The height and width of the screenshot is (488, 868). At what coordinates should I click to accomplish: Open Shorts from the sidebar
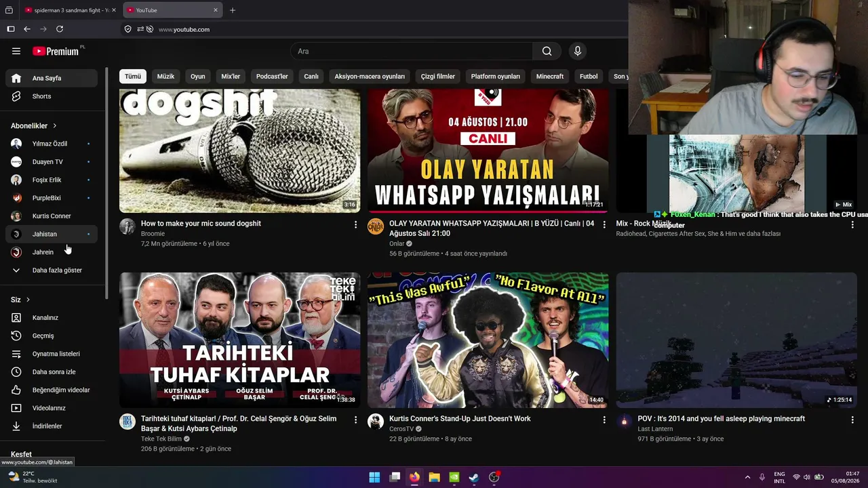click(52, 96)
